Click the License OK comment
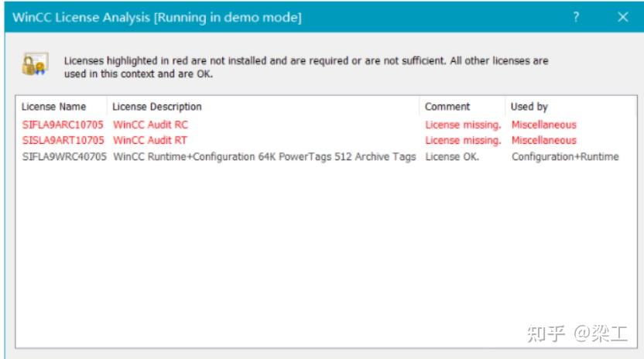The height and width of the screenshot is (359, 644). point(452,156)
